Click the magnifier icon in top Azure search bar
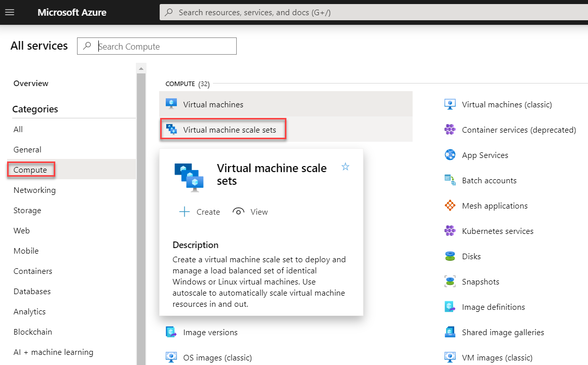Viewport: 588px width, 365px height. [169, 12]
